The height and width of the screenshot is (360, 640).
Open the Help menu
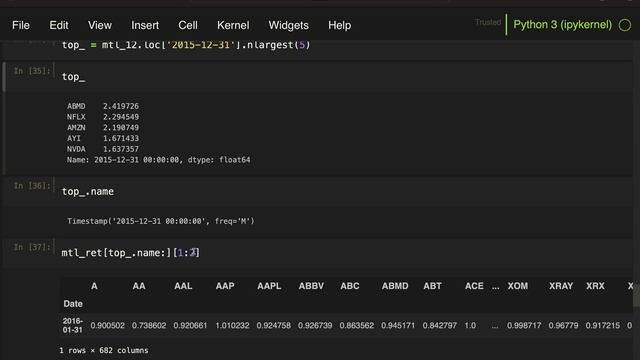click(340, 25)
